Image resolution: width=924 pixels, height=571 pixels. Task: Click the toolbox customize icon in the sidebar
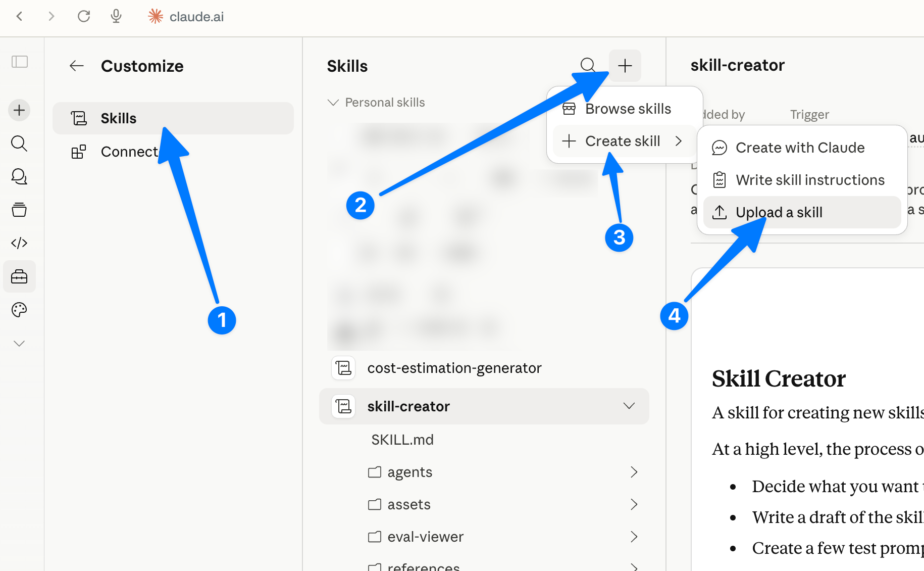(x=19, y=276)
